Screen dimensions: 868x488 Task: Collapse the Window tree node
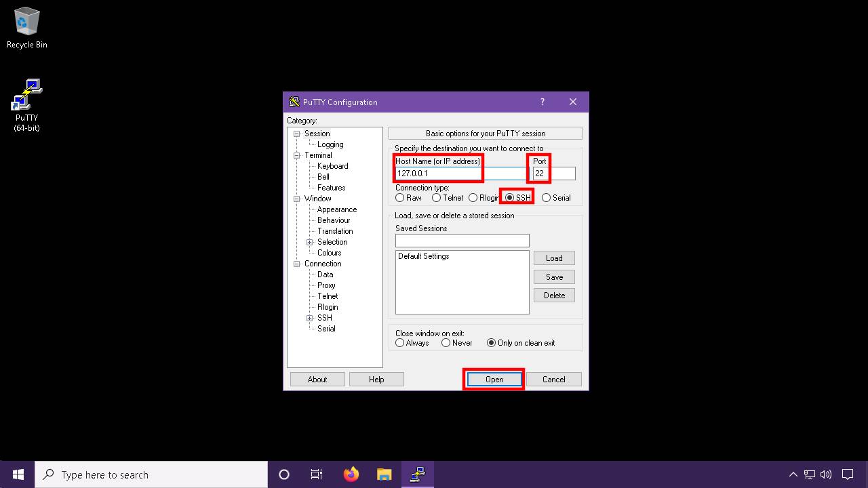point(296,199)
